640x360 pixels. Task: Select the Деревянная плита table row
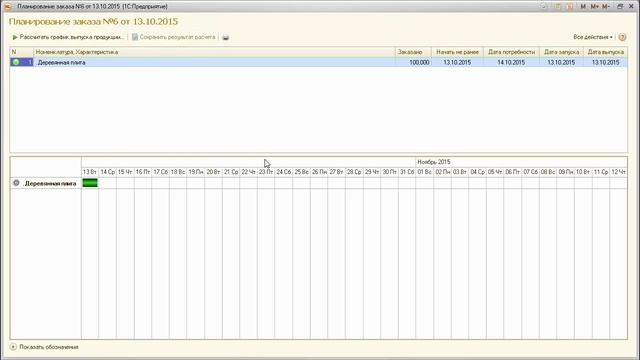[x=319, y=62]
